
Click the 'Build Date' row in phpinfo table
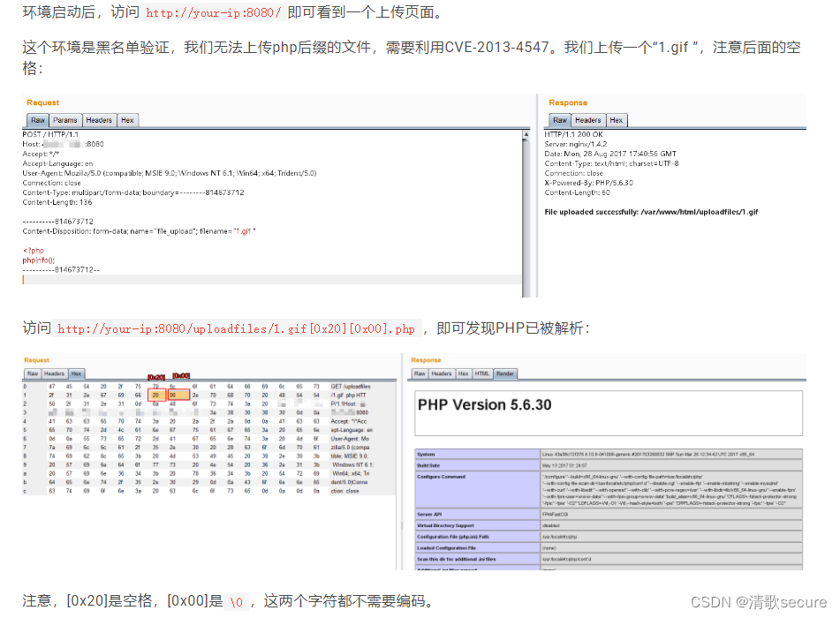(609, 465)
